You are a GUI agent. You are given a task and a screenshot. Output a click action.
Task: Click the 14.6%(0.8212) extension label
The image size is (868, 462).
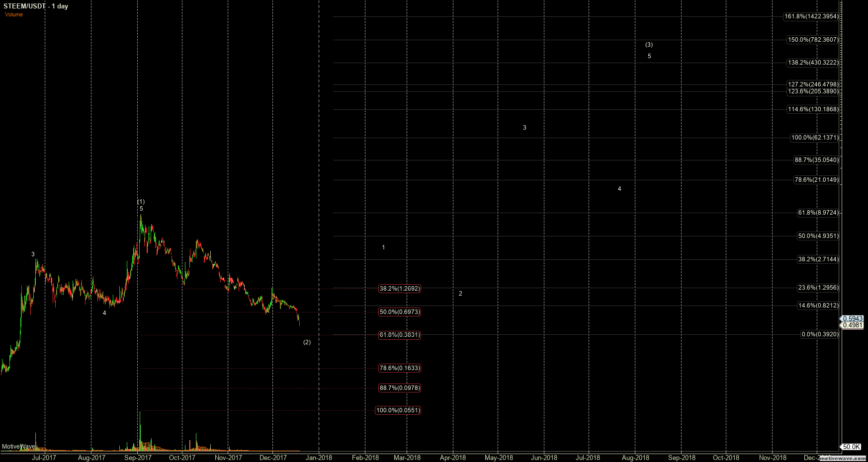coord(818,306)
